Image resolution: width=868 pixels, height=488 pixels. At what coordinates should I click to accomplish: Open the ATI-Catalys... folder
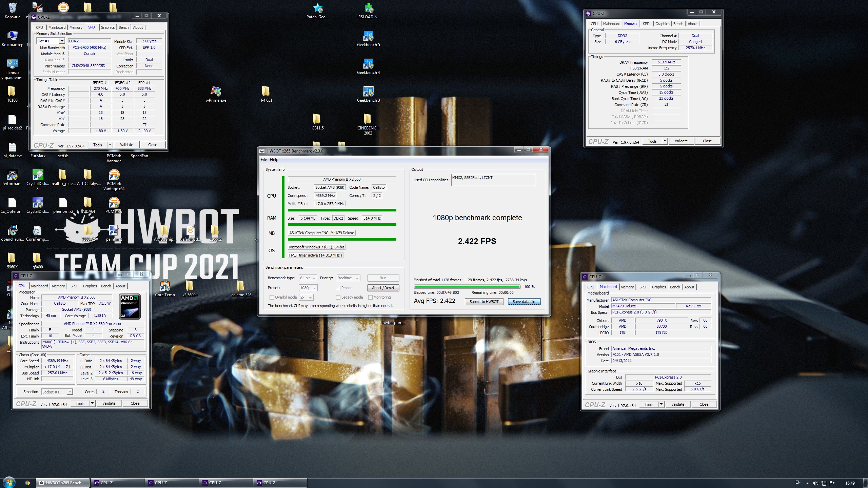click(x=88, y=178)
